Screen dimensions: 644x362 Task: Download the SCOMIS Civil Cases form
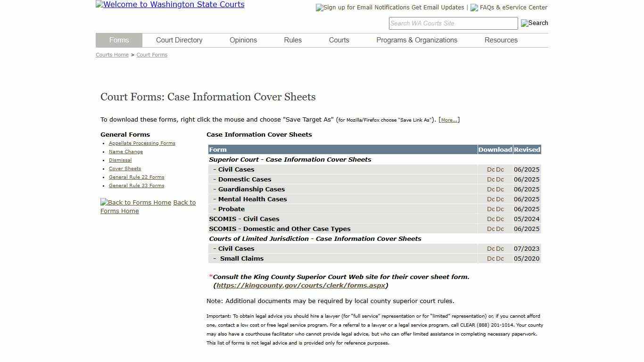click(x=490, y=219)
